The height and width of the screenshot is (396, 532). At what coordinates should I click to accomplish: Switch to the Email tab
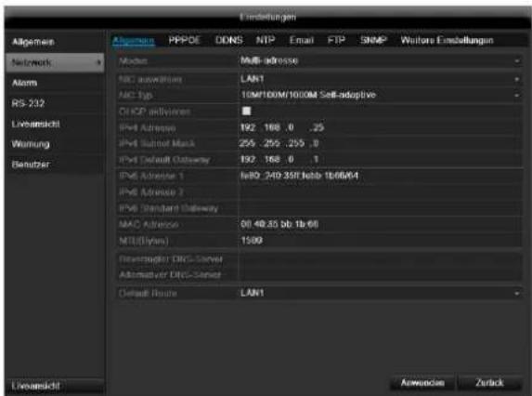click(302, 40)
